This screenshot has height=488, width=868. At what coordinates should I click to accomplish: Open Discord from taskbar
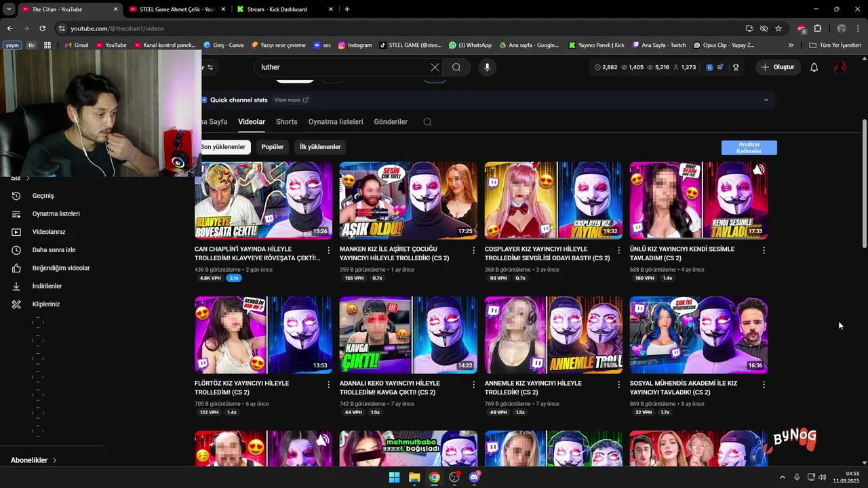pos(475,477)
